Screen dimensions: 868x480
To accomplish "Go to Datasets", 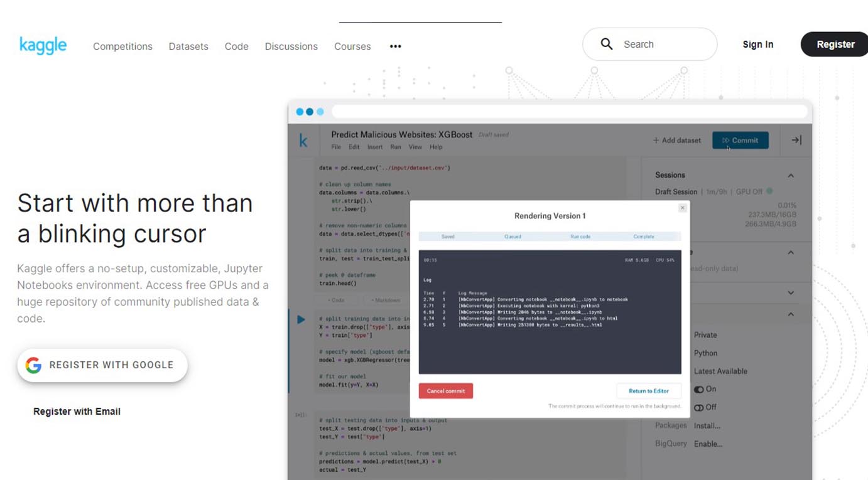I will pyautogui.click(x=188, y=46).
